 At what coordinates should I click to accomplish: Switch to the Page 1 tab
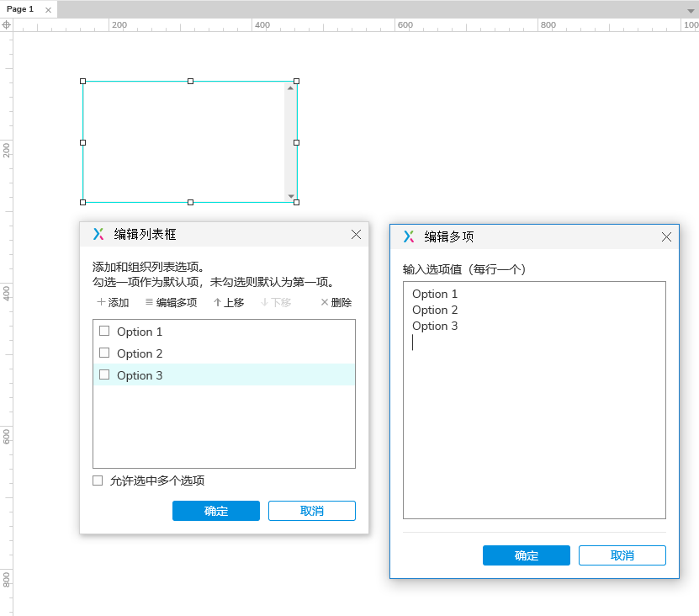20,9
